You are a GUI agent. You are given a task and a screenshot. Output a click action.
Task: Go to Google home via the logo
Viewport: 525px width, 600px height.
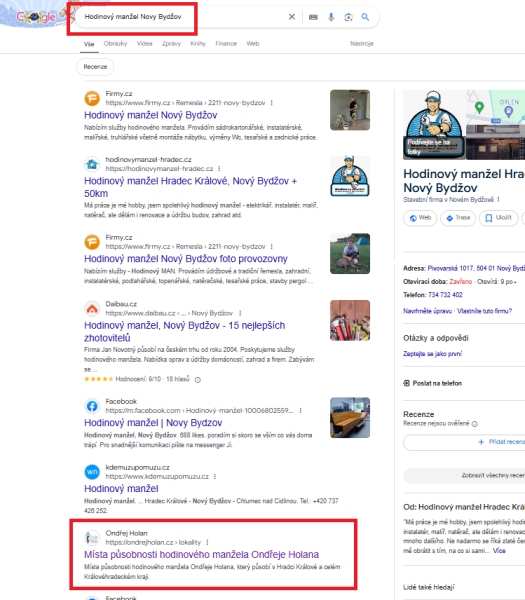[36, 17]
